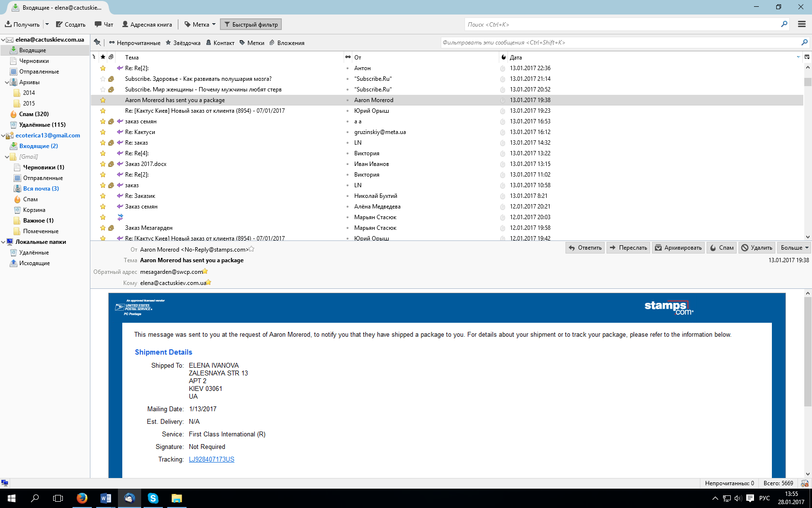Image resolution: width=812 pixels, height=508 pixels.
Task: Open message 'Re: Заказик' from Николай Бухтий
Action: tap(447, 196)
